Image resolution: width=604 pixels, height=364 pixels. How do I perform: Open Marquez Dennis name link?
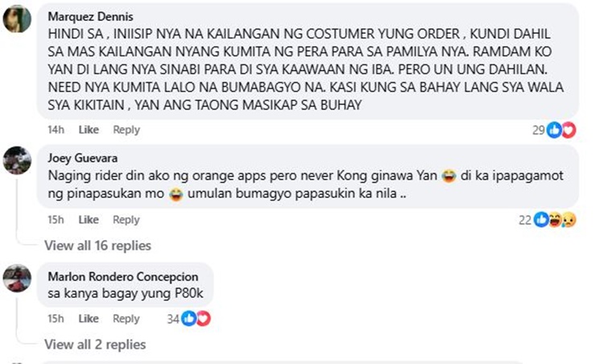(x=90, y=17)
